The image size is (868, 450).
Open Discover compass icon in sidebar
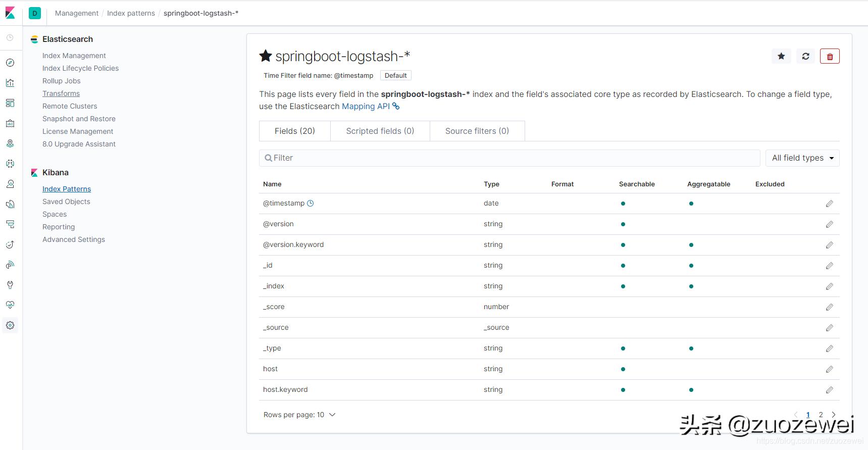point(10,63)
